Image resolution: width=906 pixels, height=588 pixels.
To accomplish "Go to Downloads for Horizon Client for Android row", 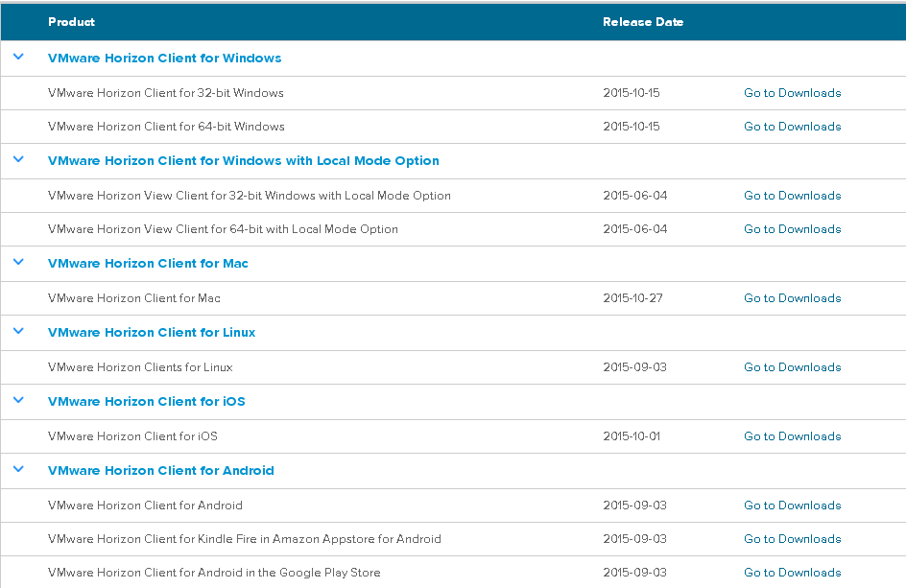I will pos(792,505).
